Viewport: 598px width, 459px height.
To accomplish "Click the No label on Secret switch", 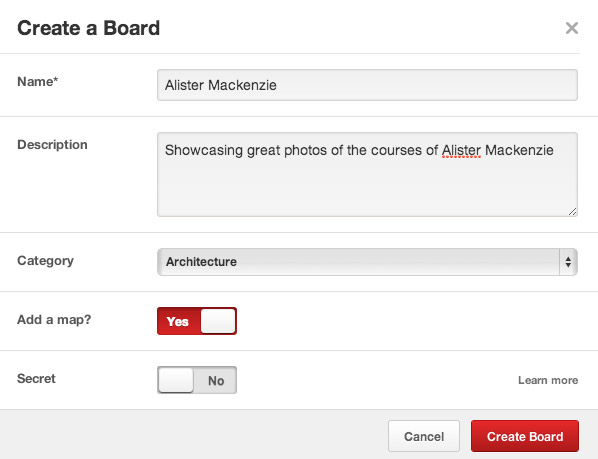I will (216, 380).
